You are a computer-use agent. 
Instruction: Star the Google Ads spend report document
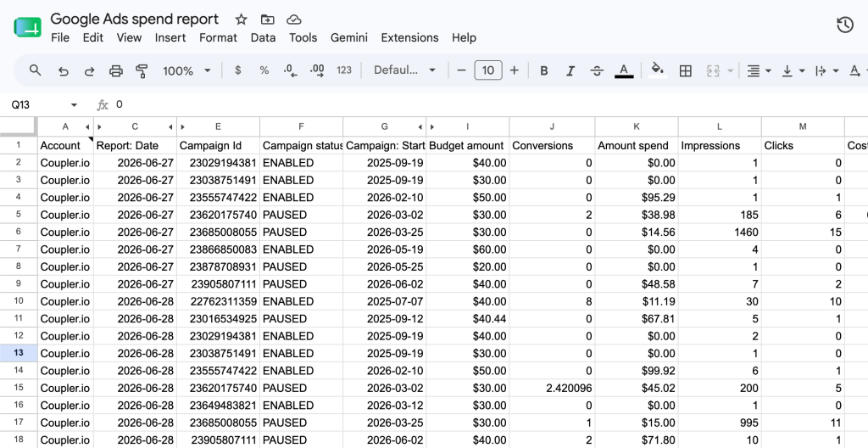coord(241,20)
